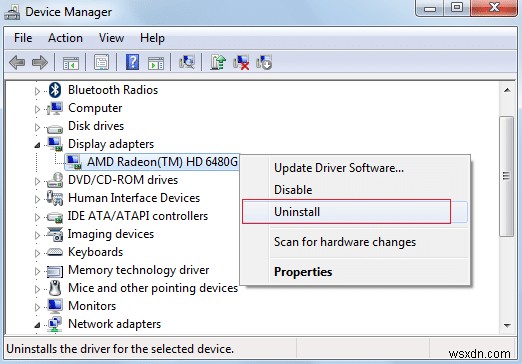Click the Show/Hide Action Pane icon
522x364 pixels.
coord(156,62)
